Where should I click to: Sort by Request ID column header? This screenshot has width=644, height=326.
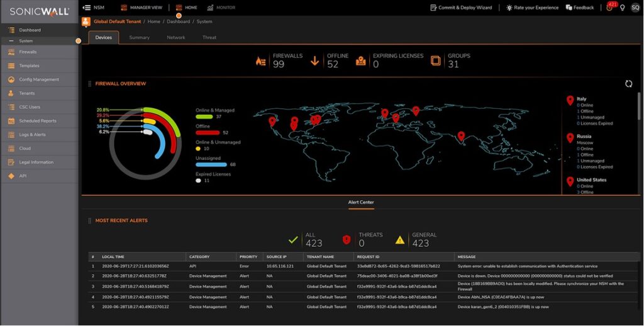368,257
